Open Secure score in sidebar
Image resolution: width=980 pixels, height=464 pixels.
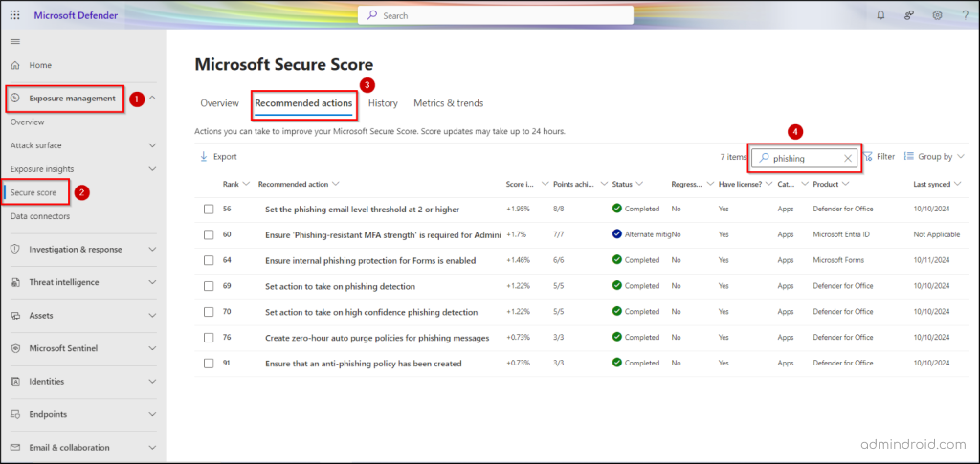click(x=33, y=193)
